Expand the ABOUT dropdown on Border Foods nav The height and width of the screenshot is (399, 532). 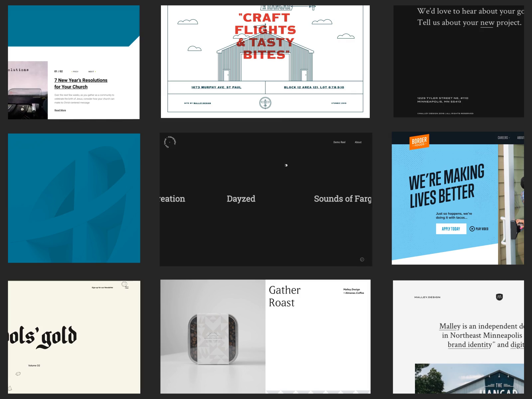tap(521, 137)
